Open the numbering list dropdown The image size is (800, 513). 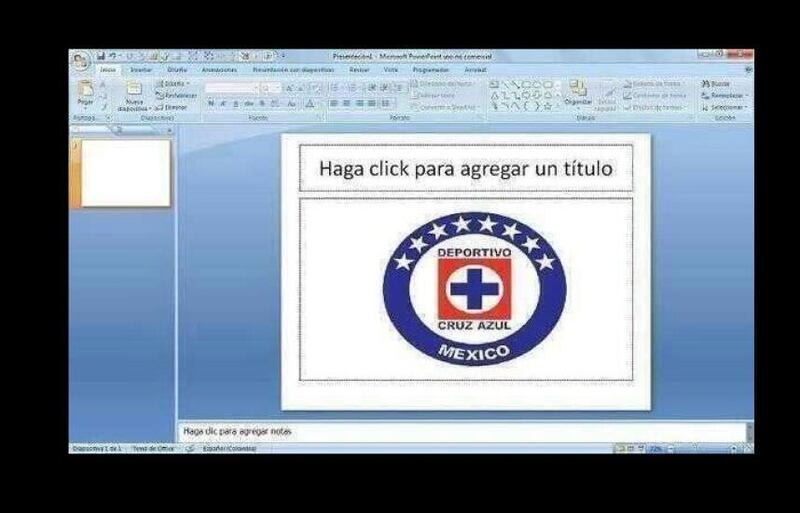354,88
